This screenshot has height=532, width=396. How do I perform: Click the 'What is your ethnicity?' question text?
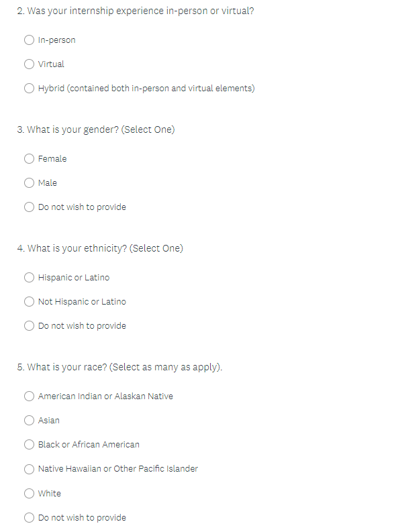tap(100, 248)
